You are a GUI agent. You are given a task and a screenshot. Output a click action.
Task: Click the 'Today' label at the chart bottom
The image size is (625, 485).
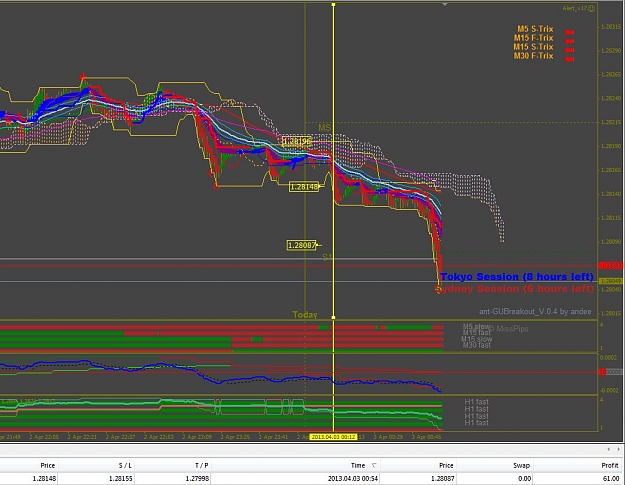tap(305, 315)
